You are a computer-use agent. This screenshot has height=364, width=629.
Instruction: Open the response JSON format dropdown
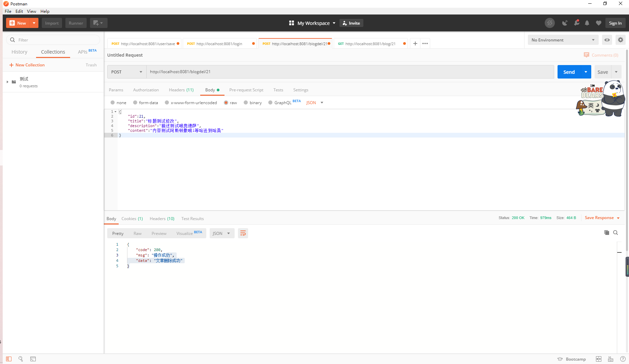pyautogui.click(x=222, y=233)
